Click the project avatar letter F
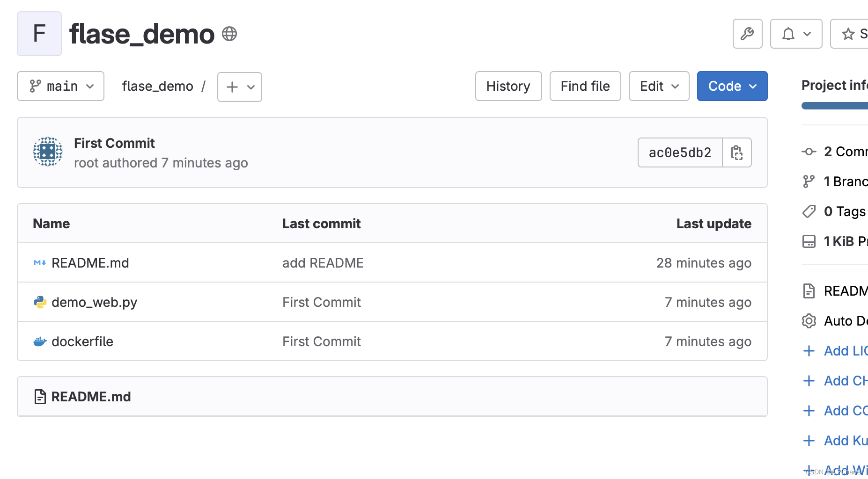The width and height of the screenshot is (868, 479). 39,33
